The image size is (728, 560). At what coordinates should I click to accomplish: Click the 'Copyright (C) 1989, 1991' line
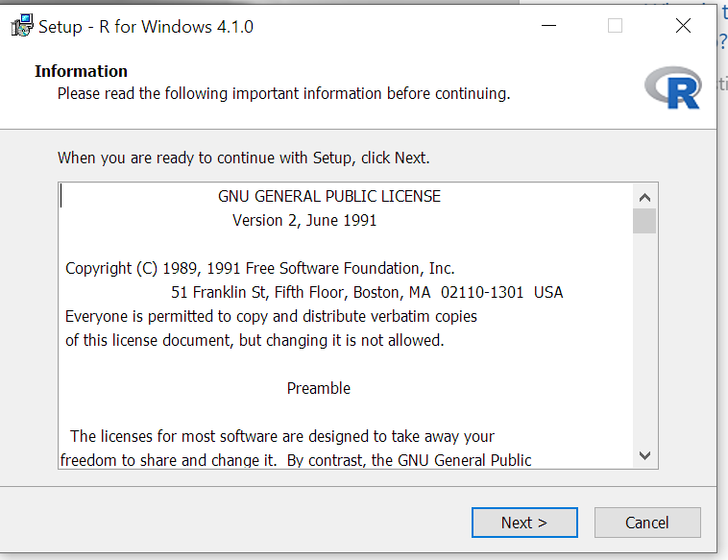260,268
